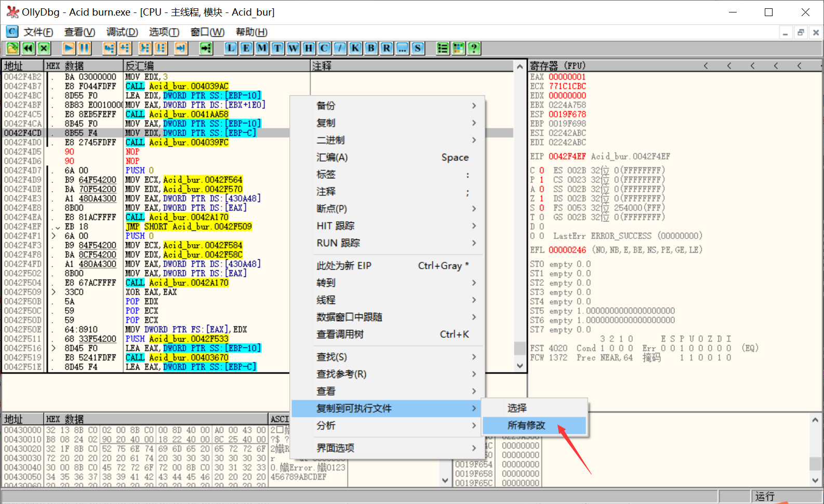Click the Step over toolbar icon
This screenshot has height=504, width=824.
pyautogui.click(x=125, y=48)
